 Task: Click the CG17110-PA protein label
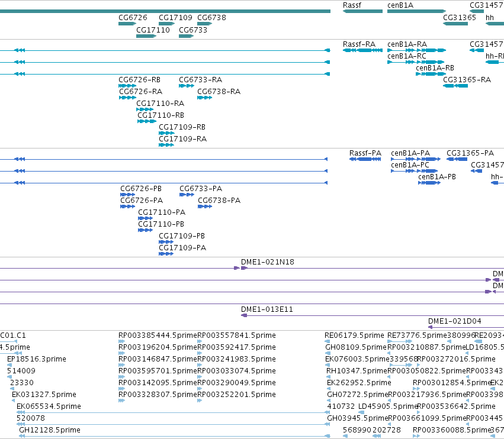tap(162, 212)
